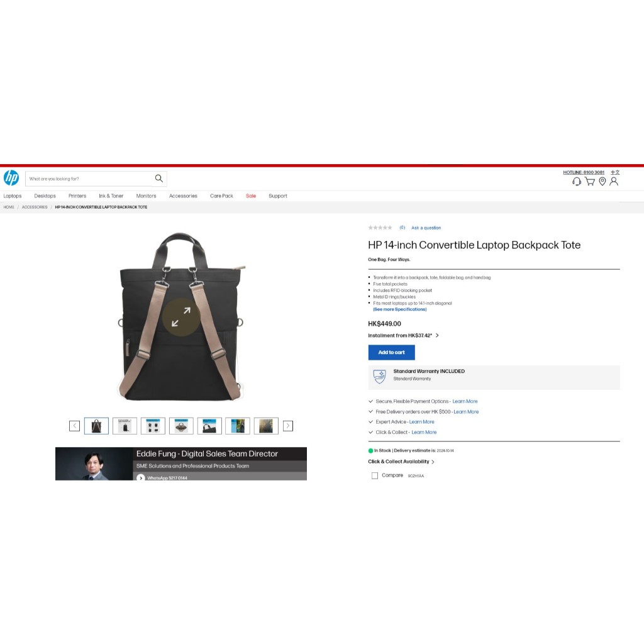Click the search magnifier icon
644x644 pixels.
click(x=158, y=178)
